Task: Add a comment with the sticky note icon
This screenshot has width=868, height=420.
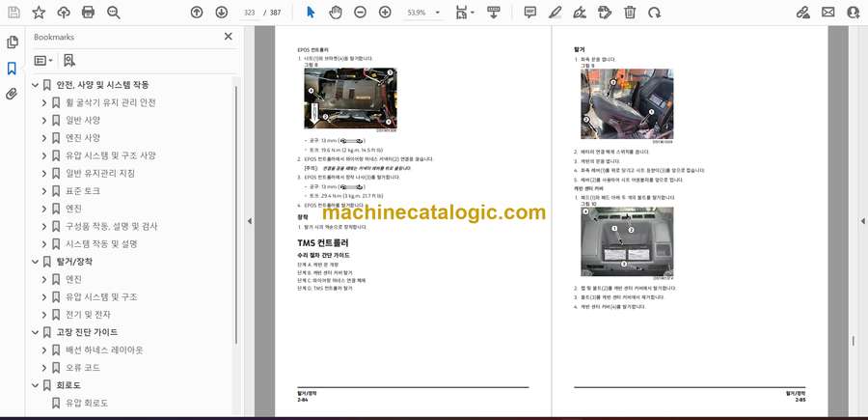Action: point(529,13)
